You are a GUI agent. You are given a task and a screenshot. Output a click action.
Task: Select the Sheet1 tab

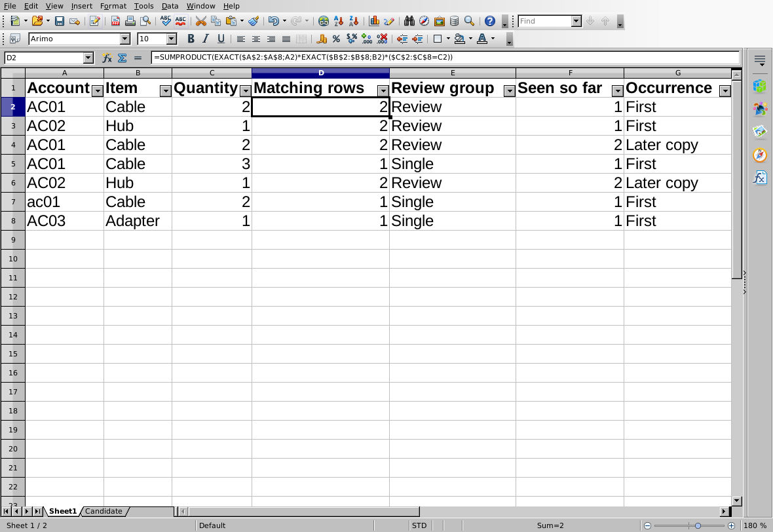[x=63, y=511]
